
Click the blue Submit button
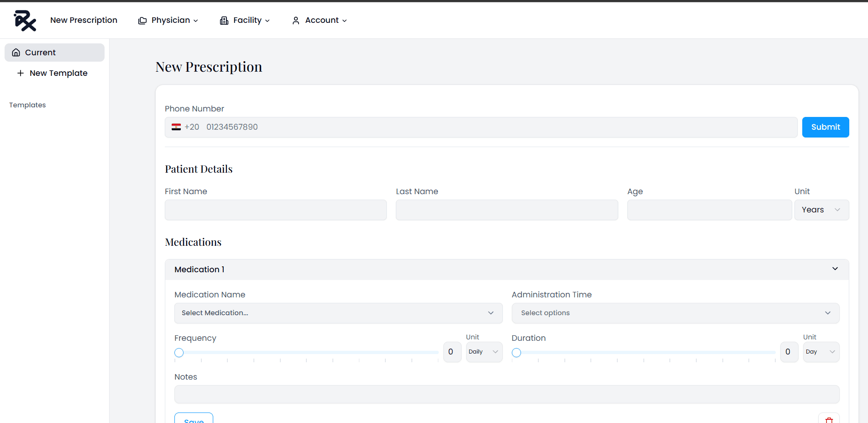[x=825, y=127]
